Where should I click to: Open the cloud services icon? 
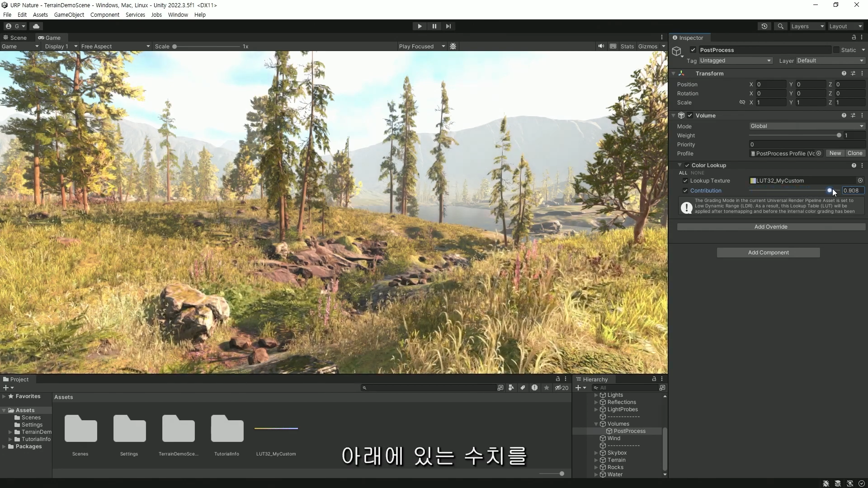[x=36, y=26]
